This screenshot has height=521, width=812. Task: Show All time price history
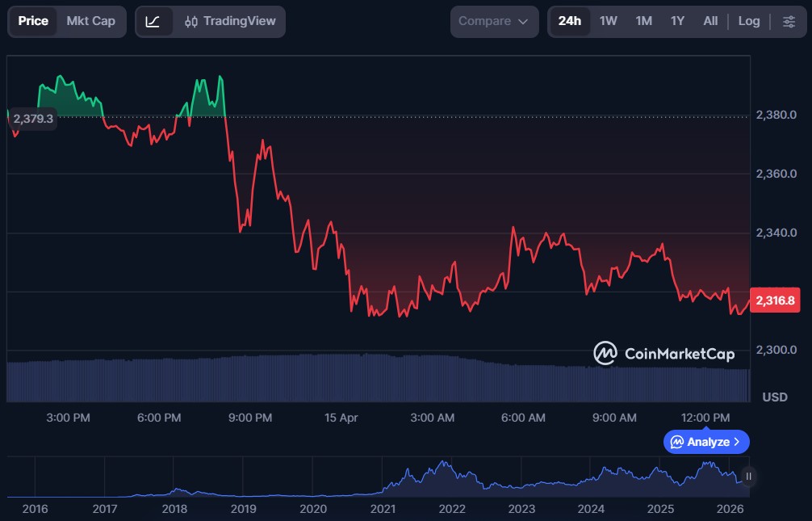710,21
